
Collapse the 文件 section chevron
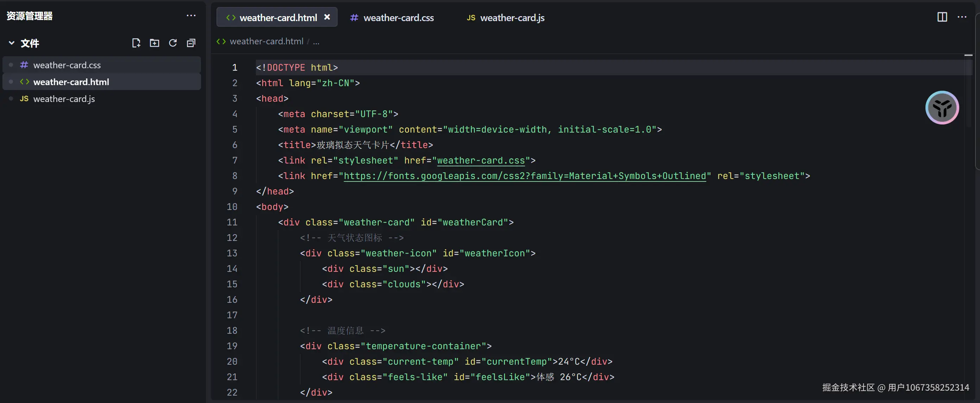(11, 43)
